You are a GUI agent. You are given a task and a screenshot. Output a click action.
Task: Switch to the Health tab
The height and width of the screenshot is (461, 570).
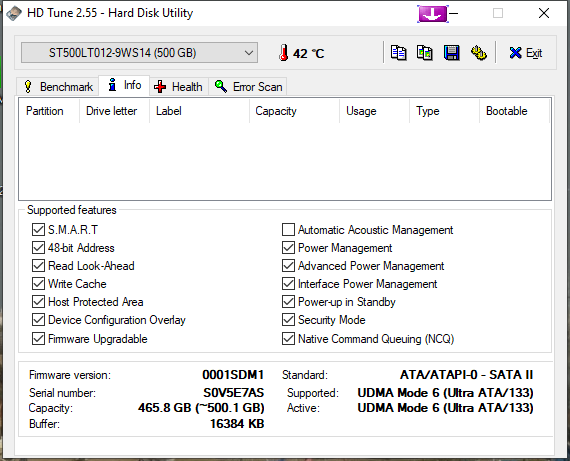tap(178, 87)
